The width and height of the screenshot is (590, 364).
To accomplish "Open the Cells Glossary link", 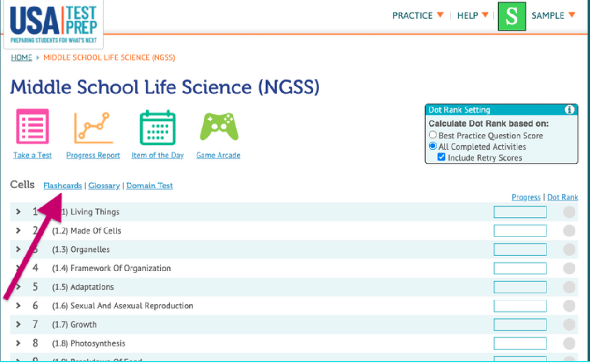I will (x=104, y=186).
